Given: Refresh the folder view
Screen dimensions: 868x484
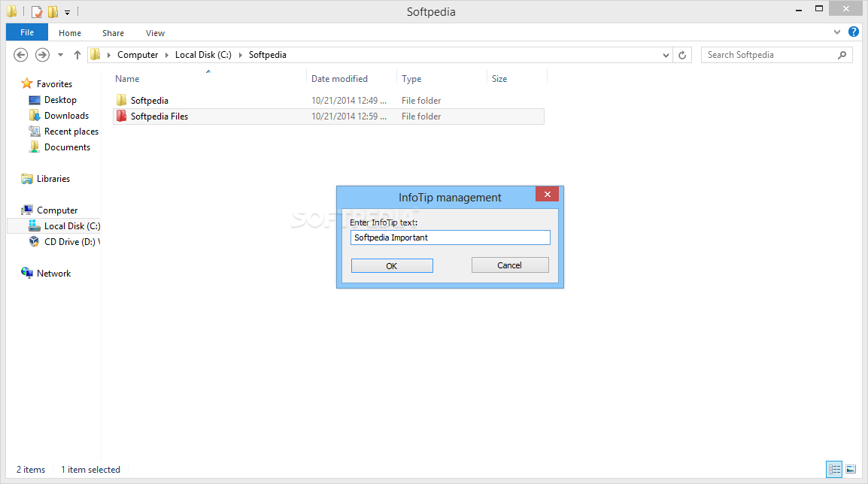Looking at the screenshot, I should (x=682, y=55).
